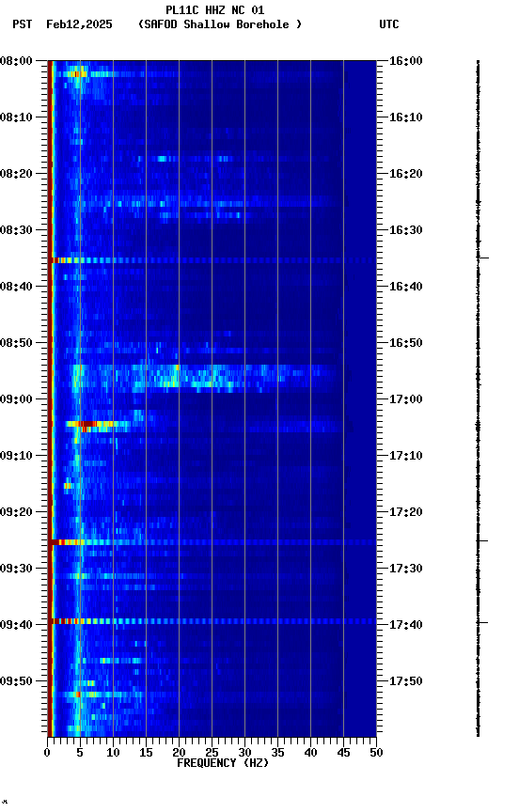Click the seismogram spike near 17:40 UTC

(x=482, y=622)
